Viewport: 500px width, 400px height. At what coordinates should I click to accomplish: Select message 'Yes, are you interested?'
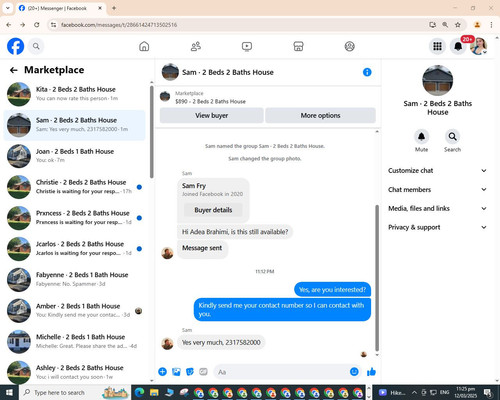pyautogui.click(x=332, y=290)
